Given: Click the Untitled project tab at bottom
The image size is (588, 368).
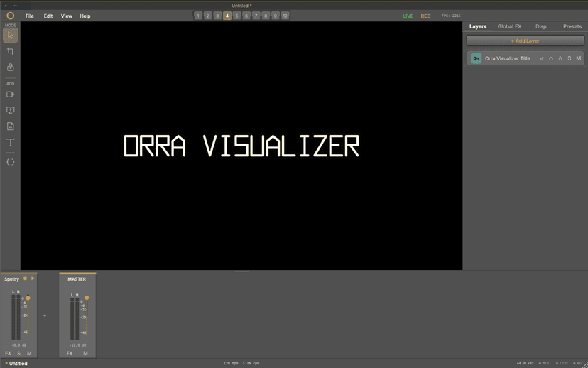Looking at the screenshot, I should [16, 364].
